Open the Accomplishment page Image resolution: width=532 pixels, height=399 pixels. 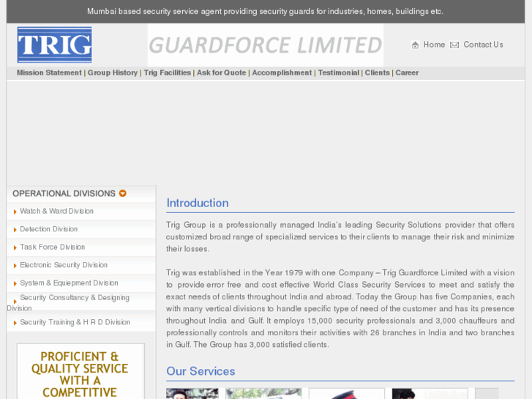pyautogui.click(x=282, y=72)
